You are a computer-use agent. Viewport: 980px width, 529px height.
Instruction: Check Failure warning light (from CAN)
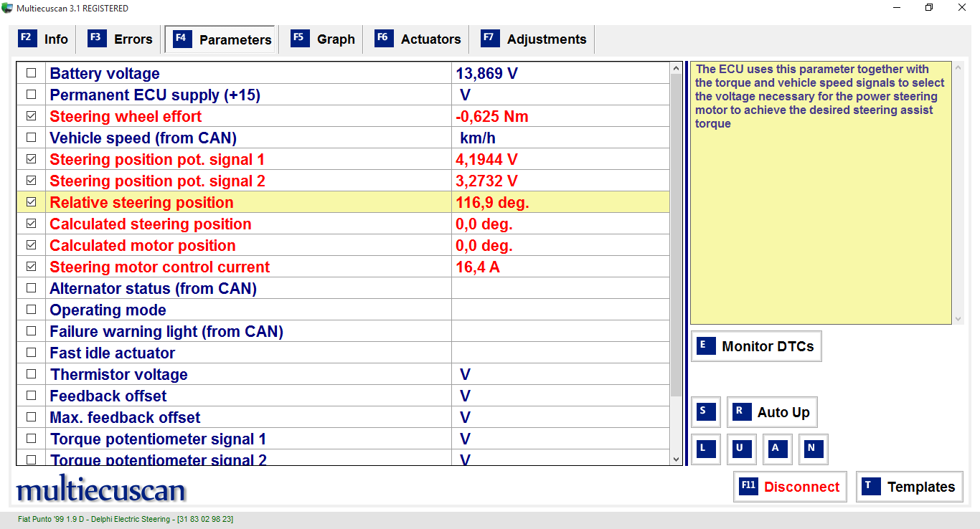(x=31, y=331)
